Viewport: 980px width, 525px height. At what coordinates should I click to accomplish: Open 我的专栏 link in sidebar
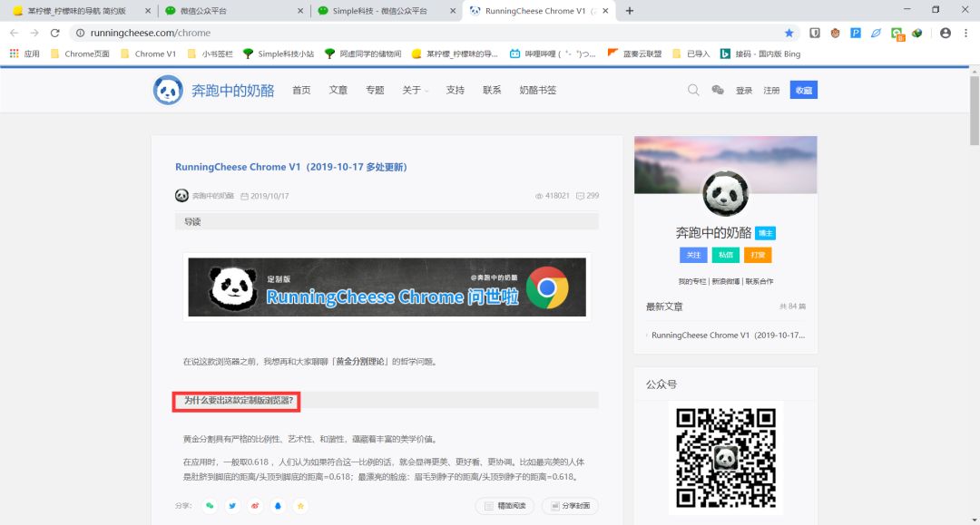point(692,281)
